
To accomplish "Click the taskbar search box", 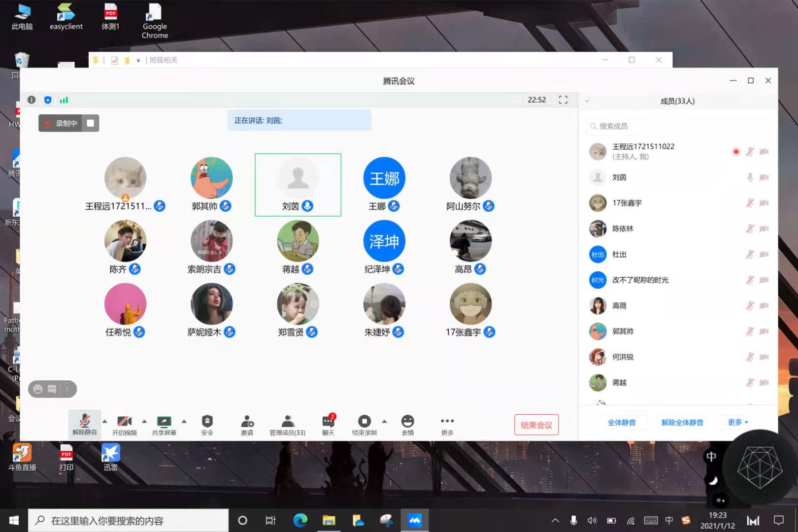I will [x=128, y=521].
